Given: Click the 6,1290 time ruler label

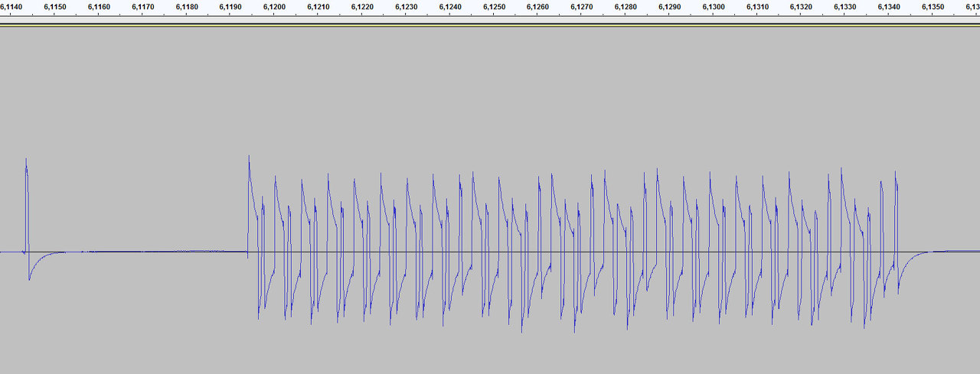Looking at the screenshot, I should point(671,7).
